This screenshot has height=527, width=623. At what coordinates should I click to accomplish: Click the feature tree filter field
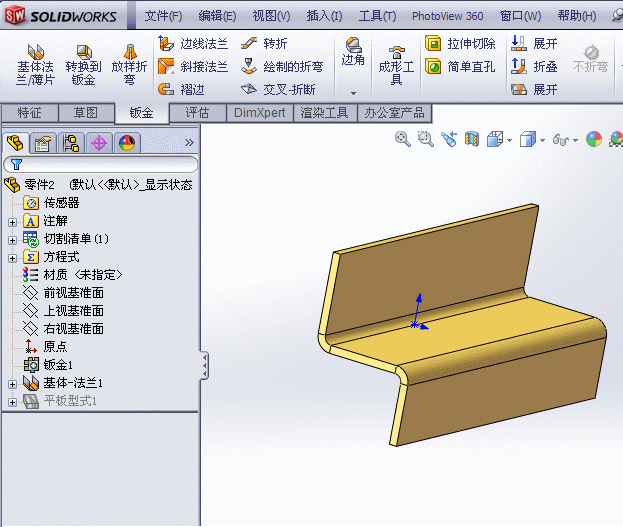pos(101,165)
